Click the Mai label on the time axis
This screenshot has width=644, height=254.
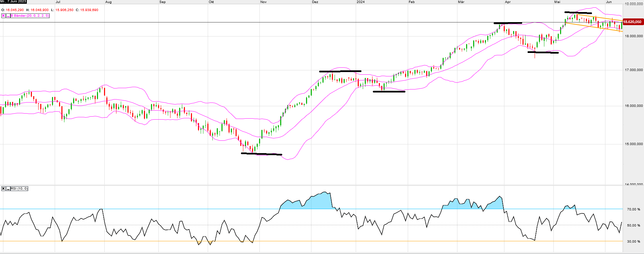point(557,2)
